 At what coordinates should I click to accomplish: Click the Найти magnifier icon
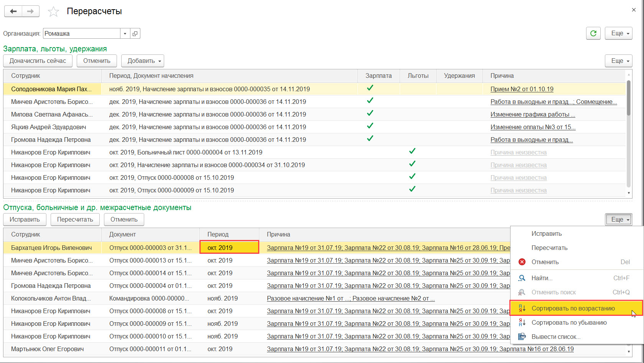[x=522, y=278]
